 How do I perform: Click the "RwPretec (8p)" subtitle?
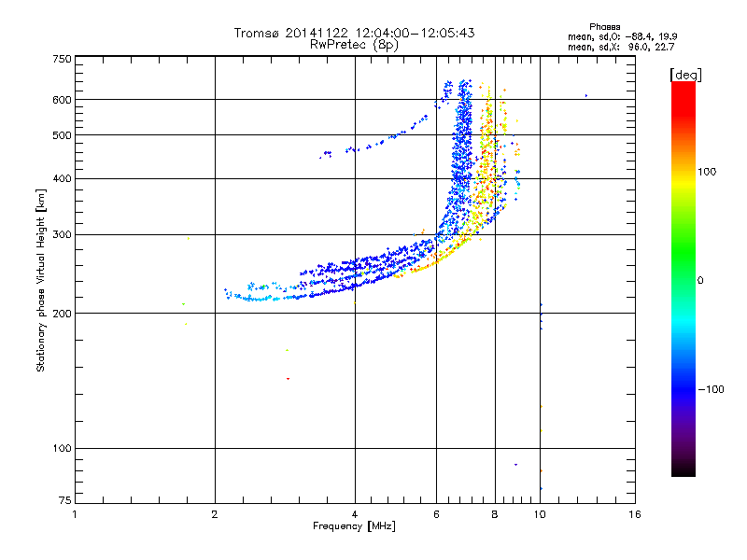354,45
